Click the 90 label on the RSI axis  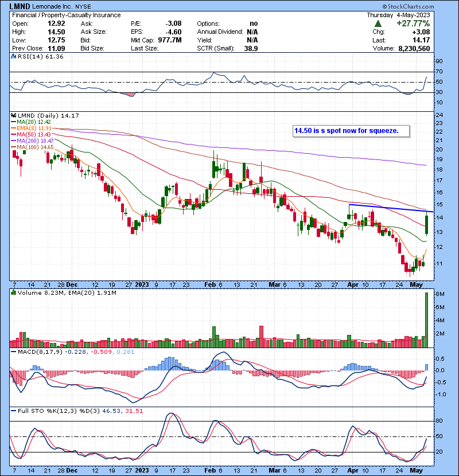pos(439,61)
